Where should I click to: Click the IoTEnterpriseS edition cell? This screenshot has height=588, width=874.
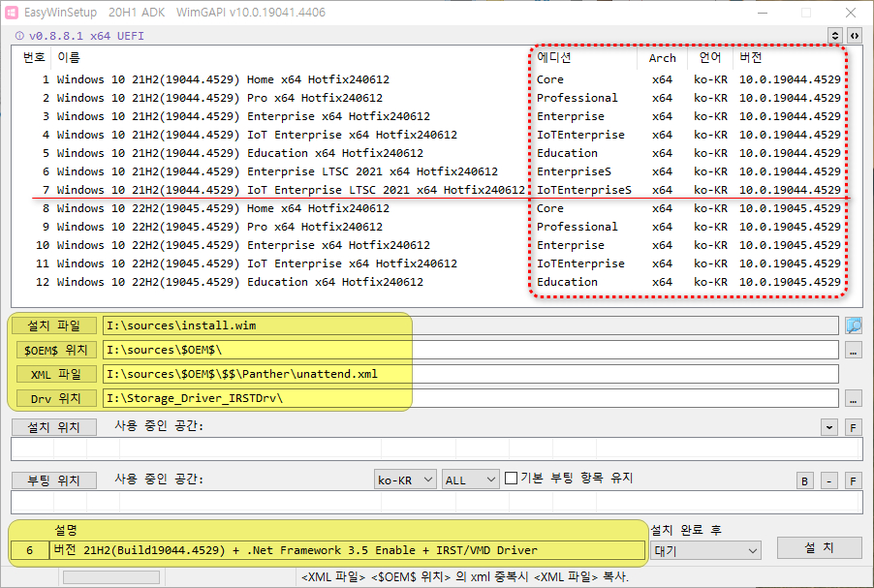tap(583, 190)
